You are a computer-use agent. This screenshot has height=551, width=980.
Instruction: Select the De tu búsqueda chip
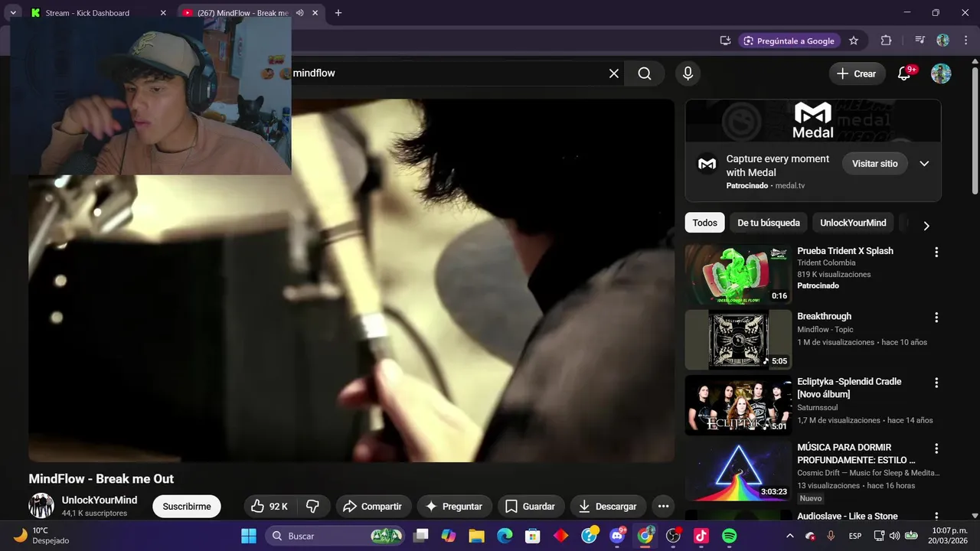[x=768, y=223]
